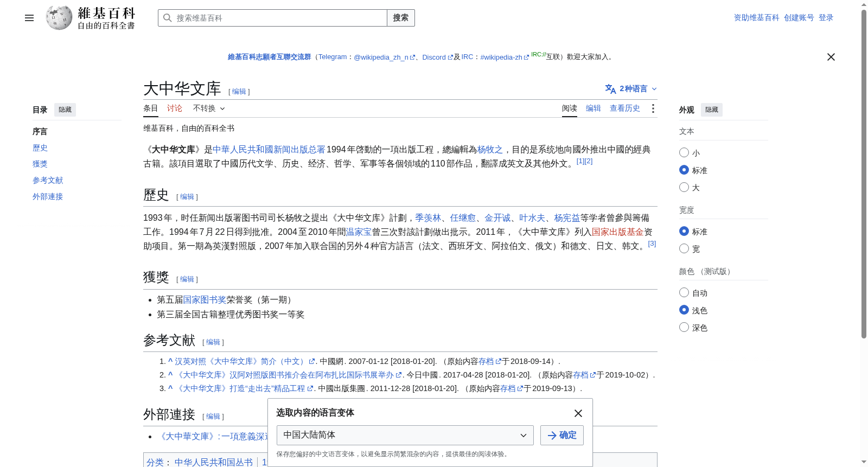The height and width of the screenshot is (467, 868).
Task: Edit the 歷史 section
Action: click(187, 197)
